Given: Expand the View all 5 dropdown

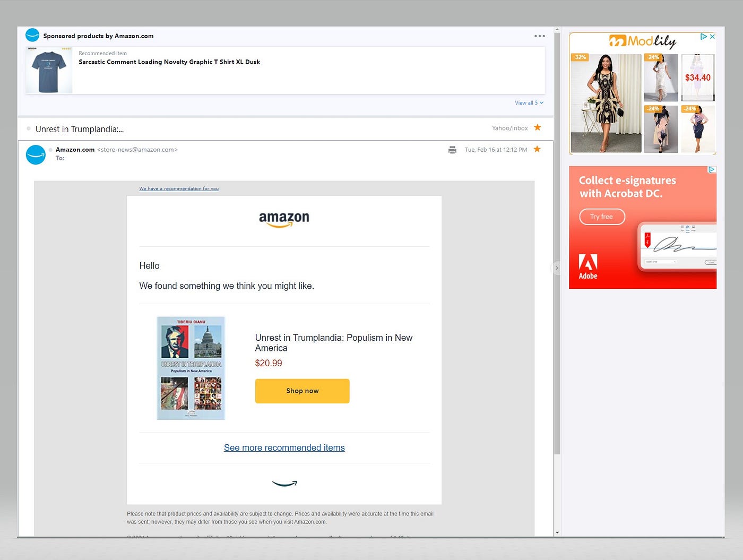Looking at the screenshot, I should tap(529, 103).
